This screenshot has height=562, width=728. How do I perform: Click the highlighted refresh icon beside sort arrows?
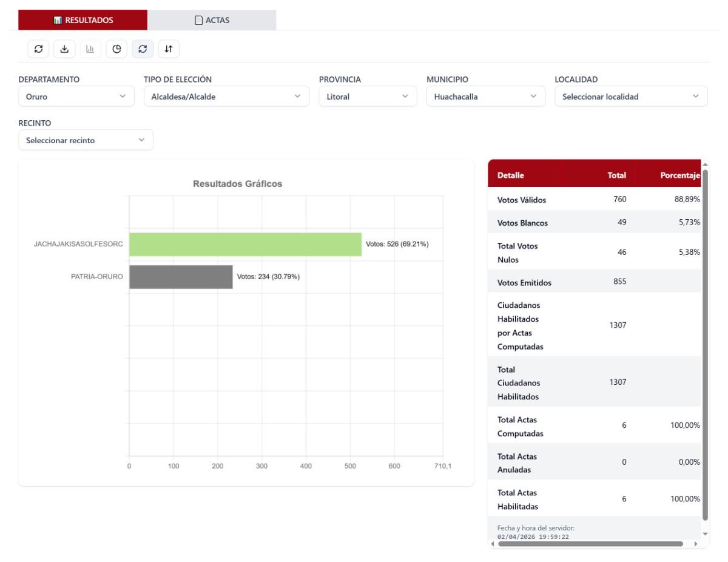[x=143, y=49]
